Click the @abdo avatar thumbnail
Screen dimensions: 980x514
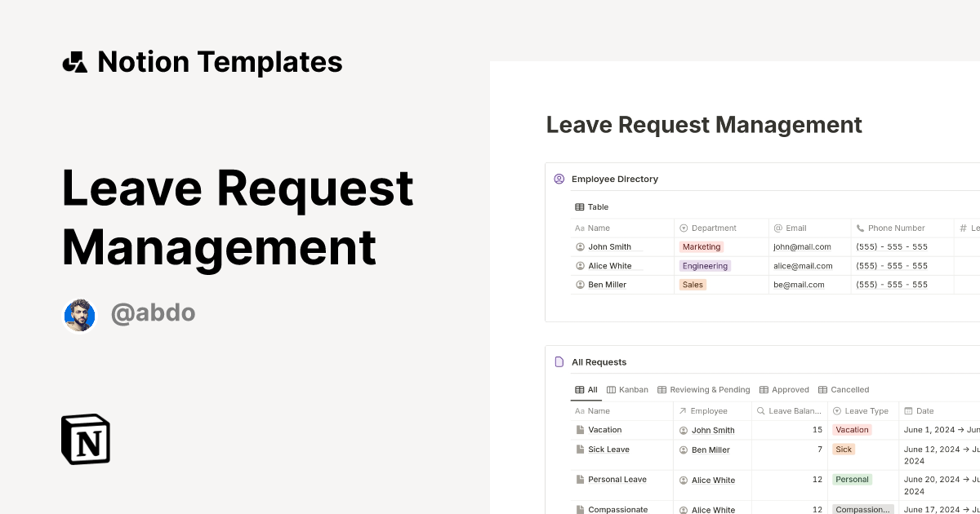click(x=79, y=315)
